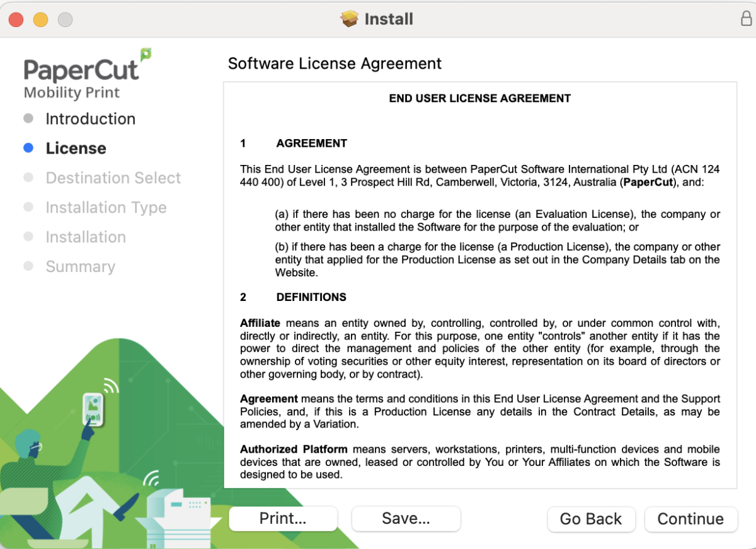Select the Installation Type step
The height and width of the screenshot is (549, 756).
106,208
